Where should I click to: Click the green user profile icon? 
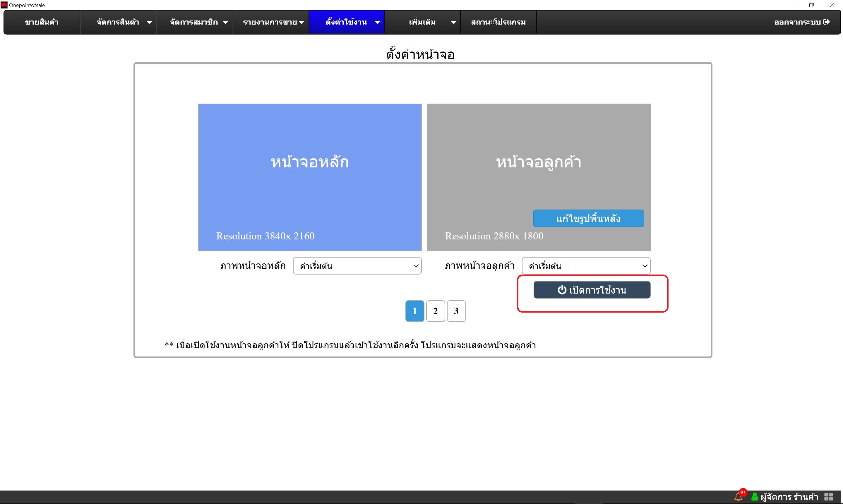[755, 497]
